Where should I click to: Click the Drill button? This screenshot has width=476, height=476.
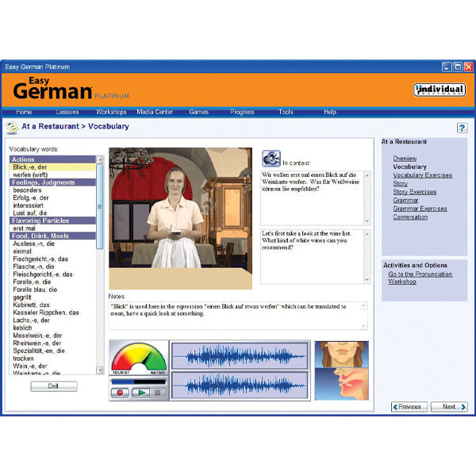click(54, 386)
